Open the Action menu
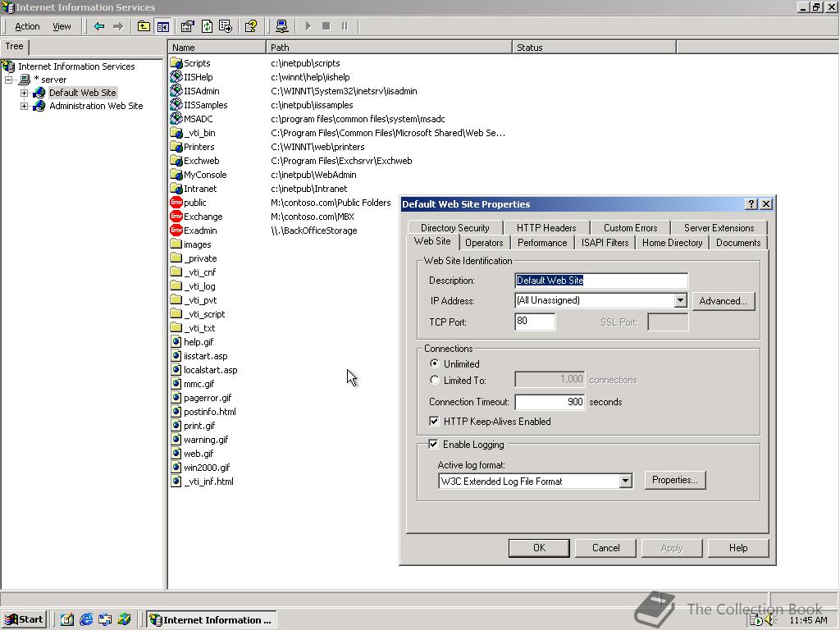Image resolution: width=840 pixels, height=630 pixels. point(27,26)
